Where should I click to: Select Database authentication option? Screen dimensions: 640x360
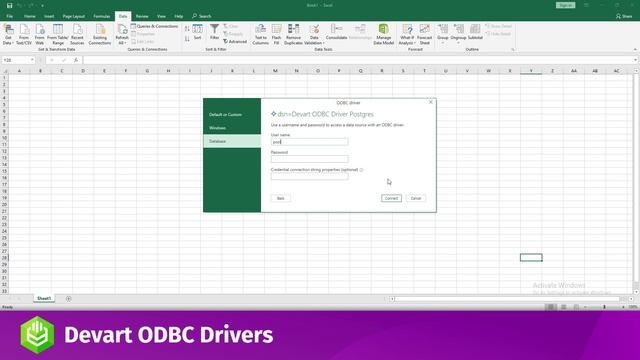pyautogui.click(x=232, y=141)
